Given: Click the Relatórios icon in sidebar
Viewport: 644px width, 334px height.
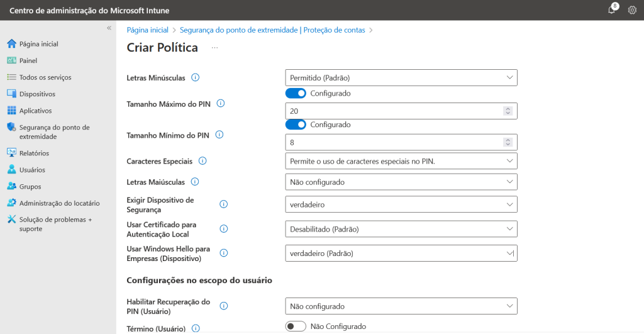Looking at the screenshot, I should tap(11, 153).
